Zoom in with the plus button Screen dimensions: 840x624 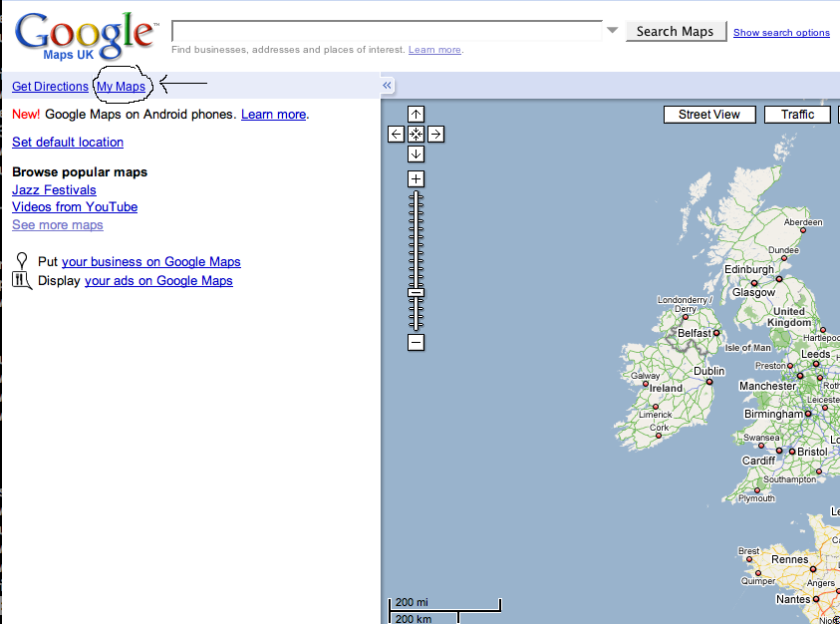[417, 179]
